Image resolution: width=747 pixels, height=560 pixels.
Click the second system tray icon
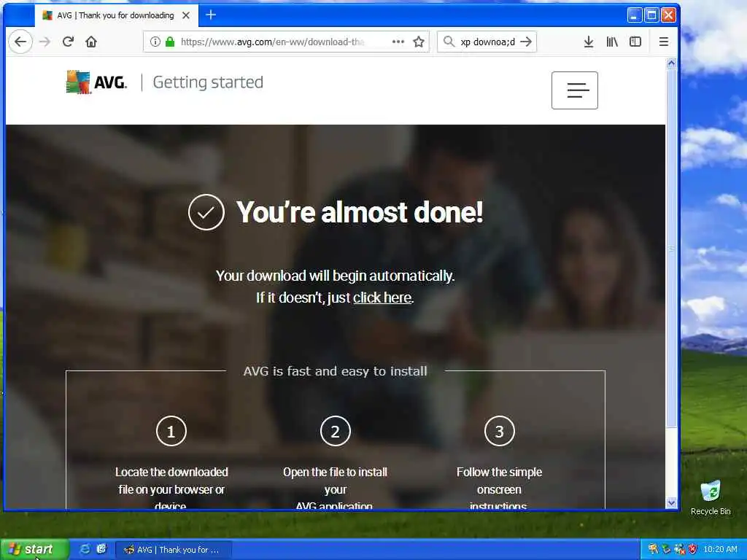point(666,550)
